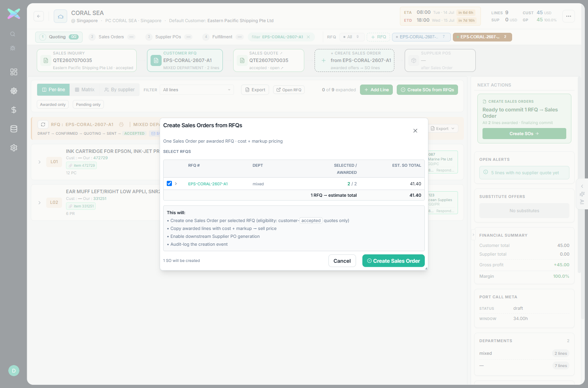Remove the EPS-CORAL-2607-A1 filter chip

click(x=308, y=37)
